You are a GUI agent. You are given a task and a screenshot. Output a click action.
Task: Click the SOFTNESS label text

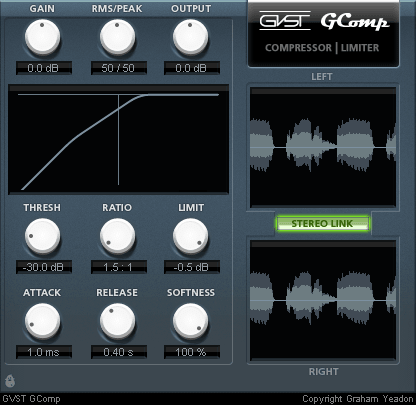(191, 293)
